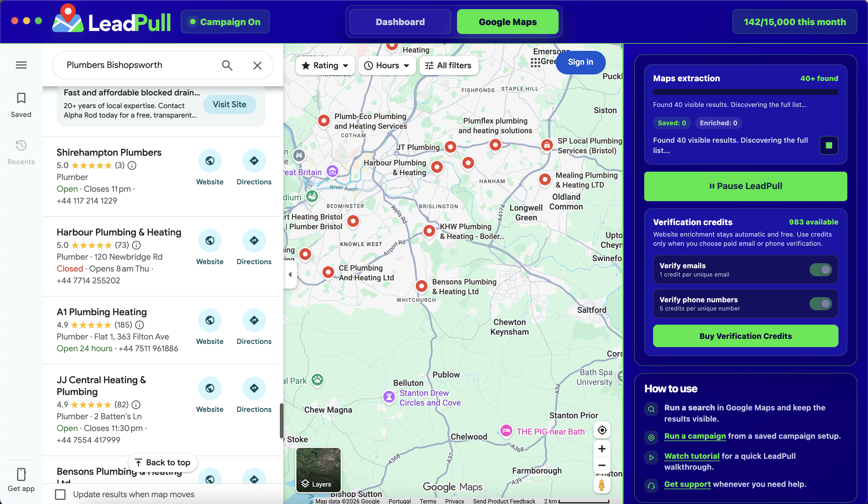Click the Enriched: 0 badge
Image resolution: width=868 pixels, height=504 pixels.
point(718,123)
